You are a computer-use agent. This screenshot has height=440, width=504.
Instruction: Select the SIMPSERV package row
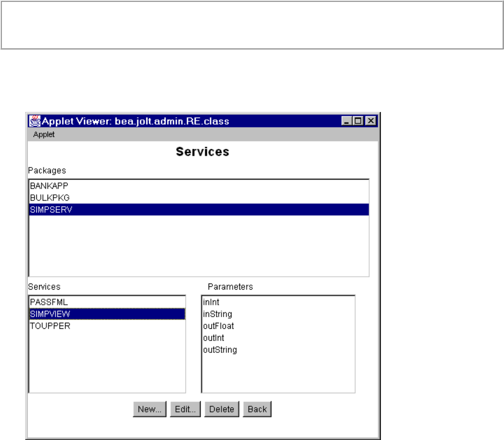[x=199, y=210]
